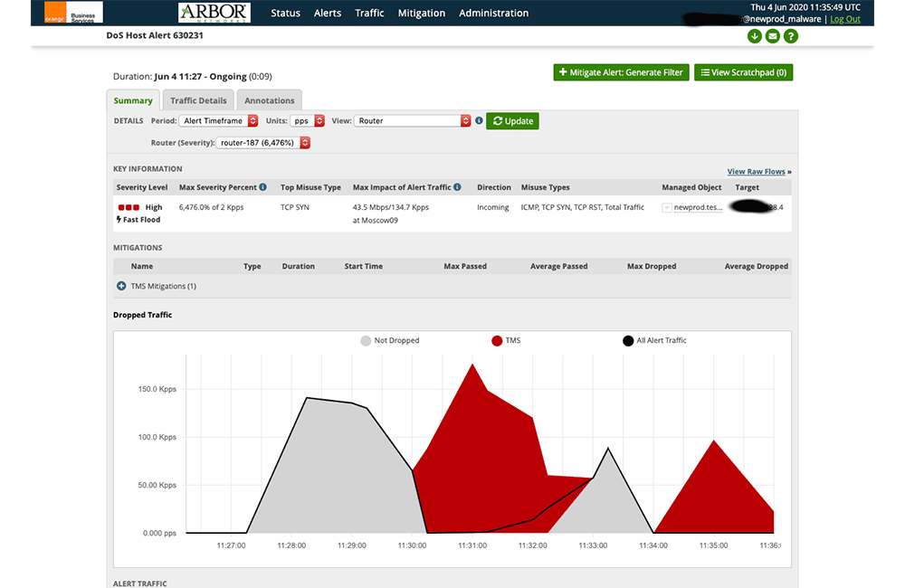Click the Start Time column header
Screen dimensions: 905x588
tap(364, 266)
